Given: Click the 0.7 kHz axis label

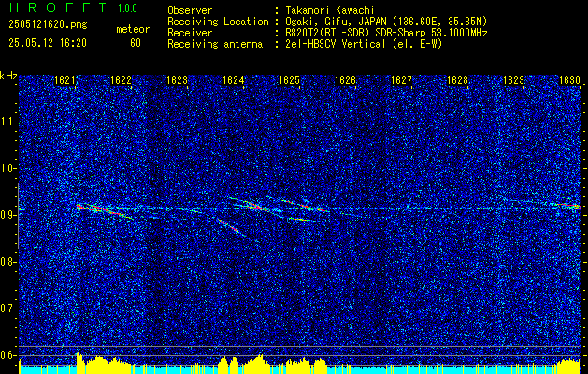Looking at the screenshot, I should pos(7,309).
